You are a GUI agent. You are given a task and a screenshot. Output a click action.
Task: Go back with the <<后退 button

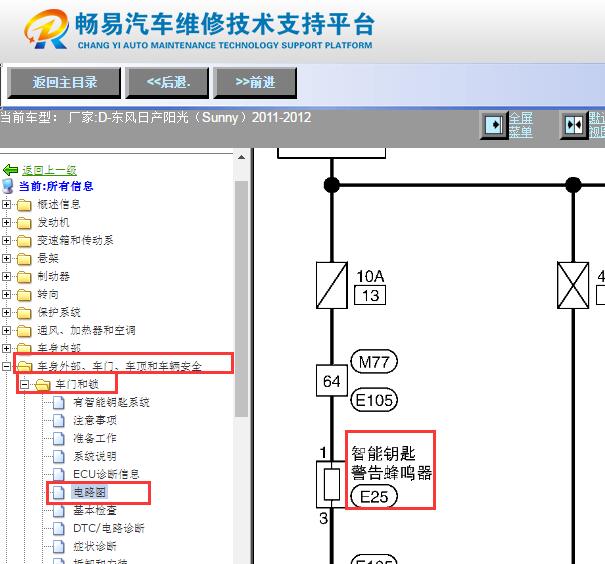167,83
